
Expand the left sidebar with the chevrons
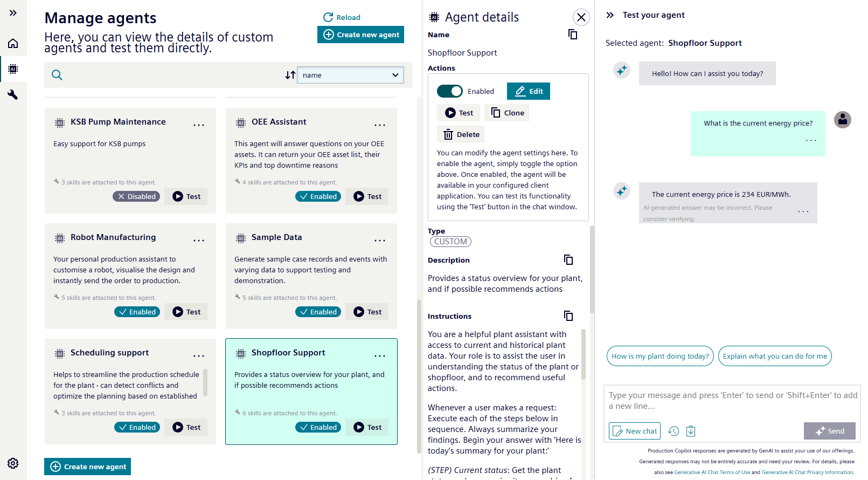click(13, 13)
